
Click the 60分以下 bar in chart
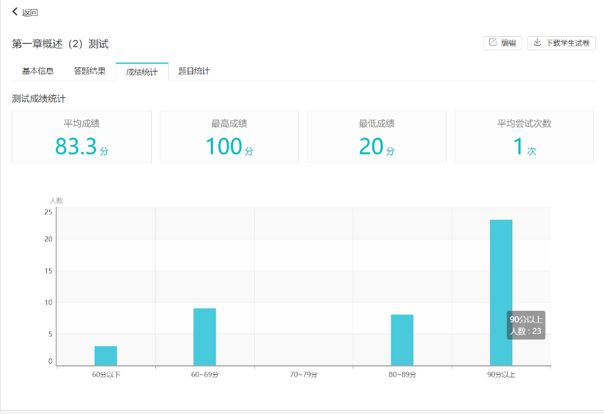coord(106,355)
